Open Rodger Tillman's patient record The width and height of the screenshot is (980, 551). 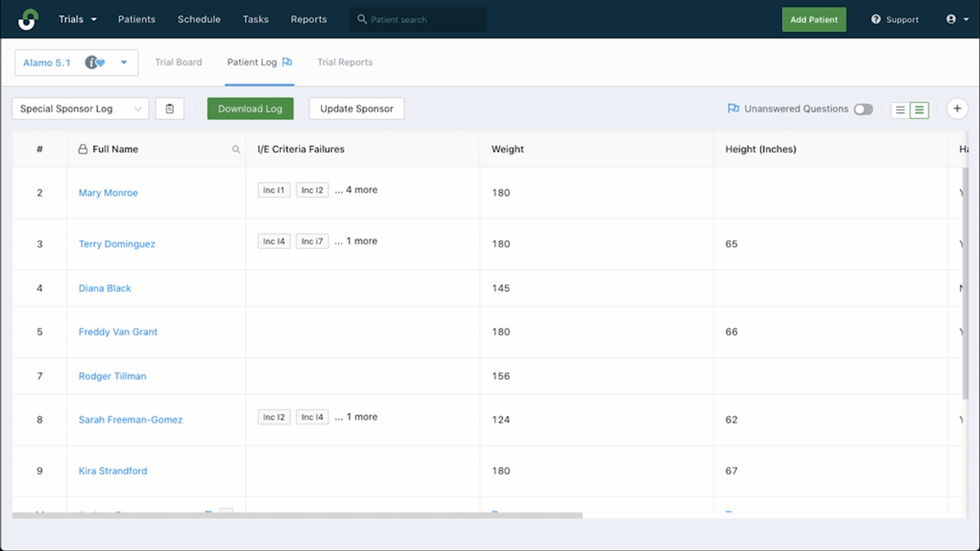(112, 376)
